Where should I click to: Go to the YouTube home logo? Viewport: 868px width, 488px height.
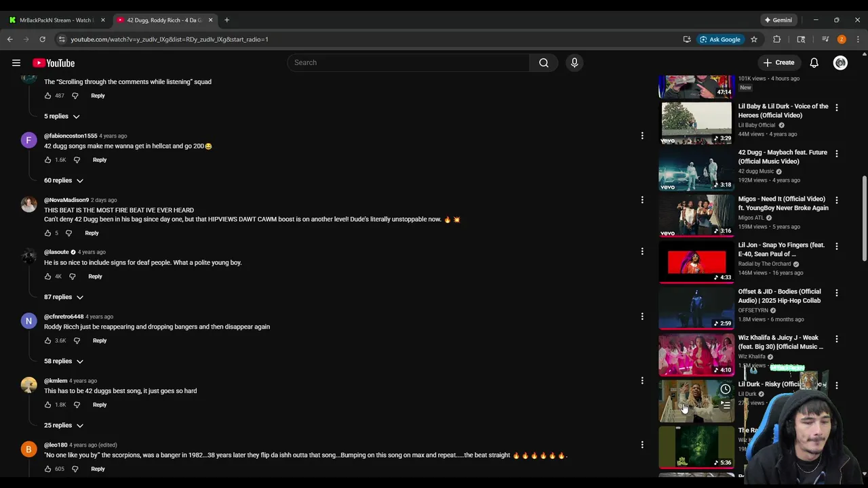click(x=54, y=63)
